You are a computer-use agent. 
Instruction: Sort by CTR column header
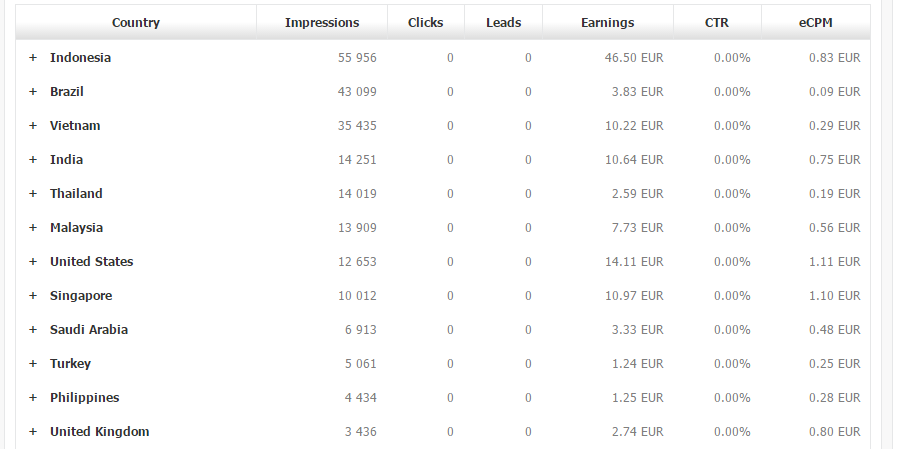717,23
